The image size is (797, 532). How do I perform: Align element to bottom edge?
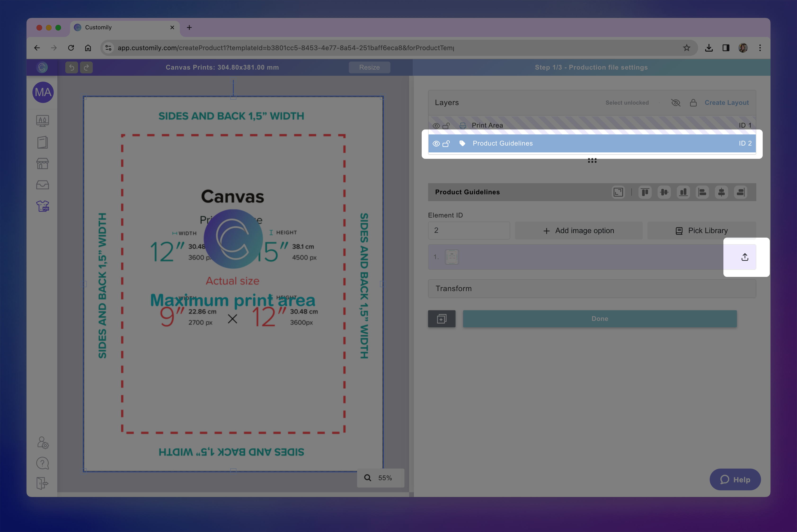[683, 192]
